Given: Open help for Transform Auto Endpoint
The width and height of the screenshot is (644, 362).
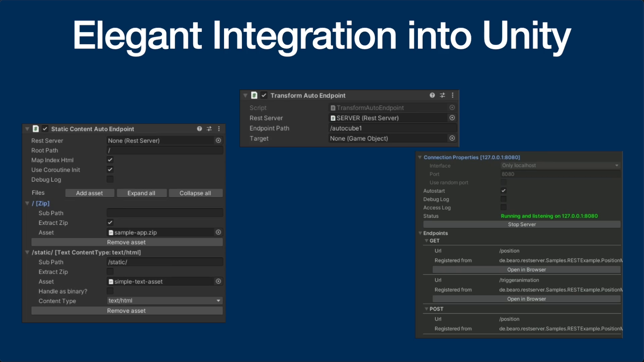Looking at the screenshot, I should click(432, 95).
